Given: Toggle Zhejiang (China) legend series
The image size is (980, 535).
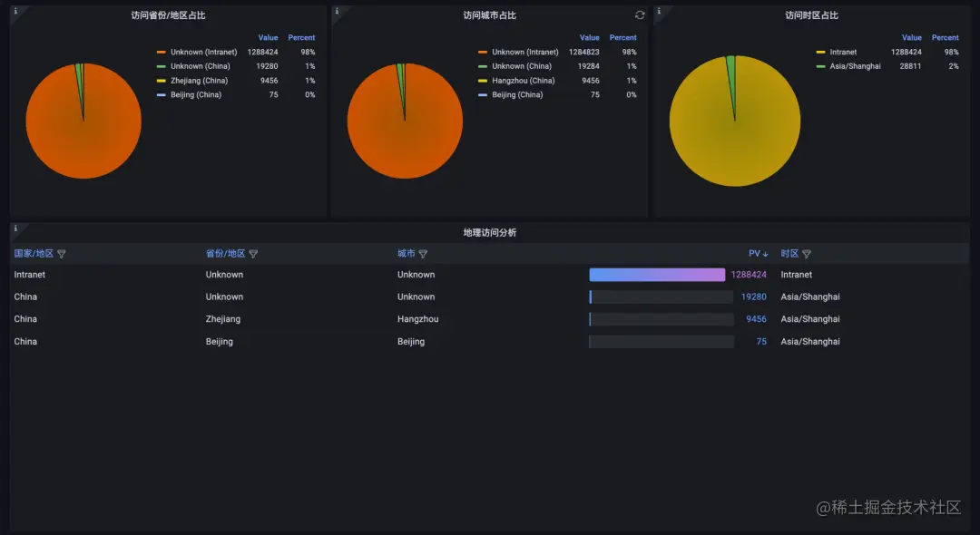Looking at the screenshot, I should pos(199,81).
